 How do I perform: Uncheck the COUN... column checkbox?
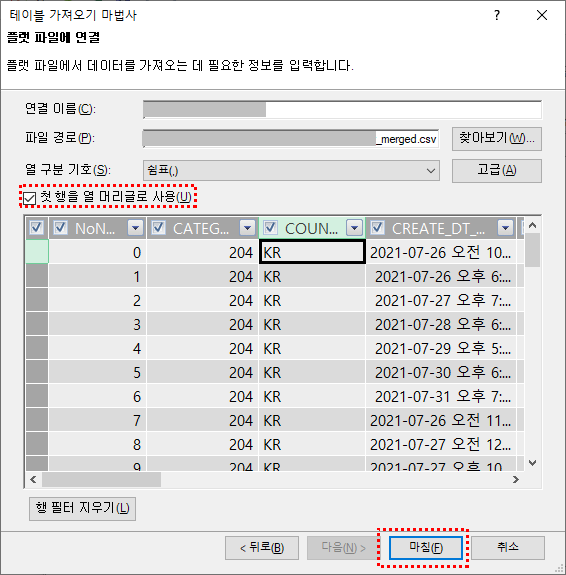270,228
